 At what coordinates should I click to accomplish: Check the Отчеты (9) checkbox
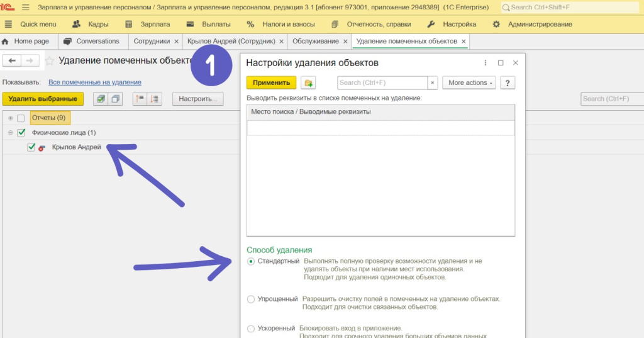(x=21, y=118)
